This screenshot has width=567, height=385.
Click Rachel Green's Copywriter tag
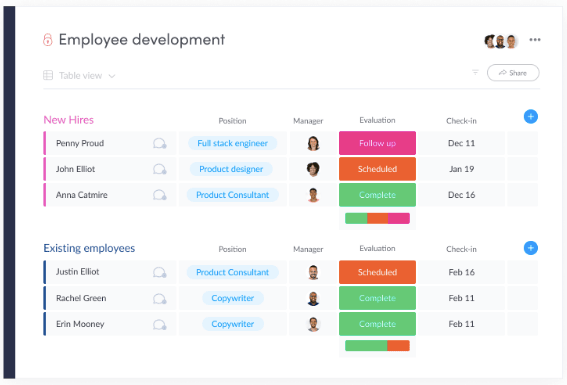coord(233,298)
